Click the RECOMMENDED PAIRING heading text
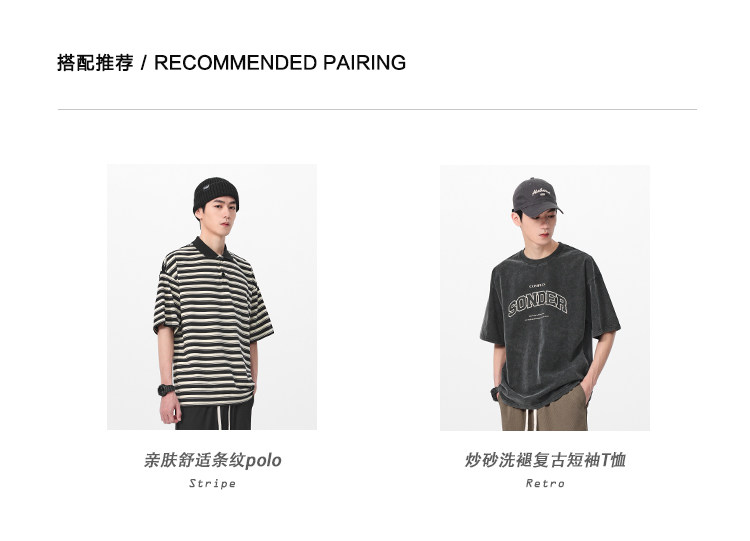 (x=280, y=63)
